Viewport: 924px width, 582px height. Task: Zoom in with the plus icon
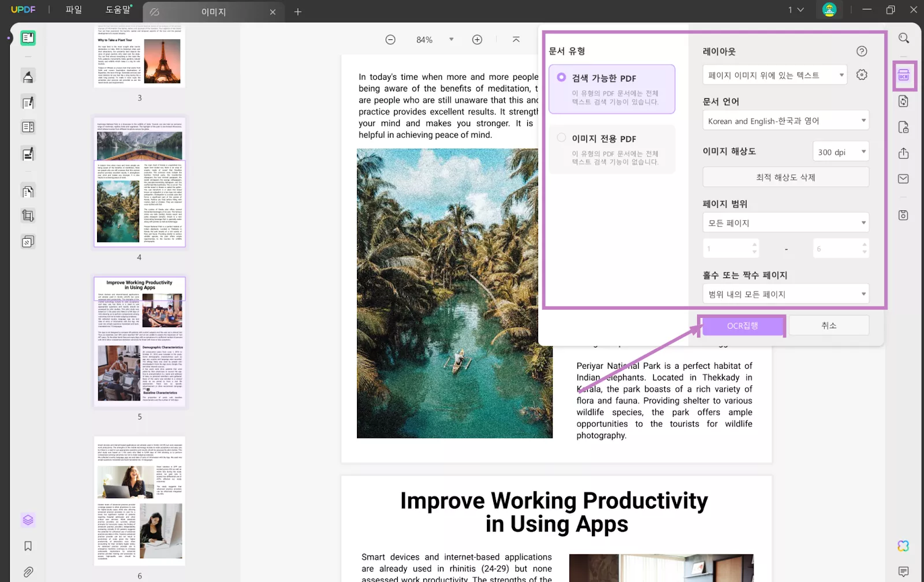[x=477, y=39]
